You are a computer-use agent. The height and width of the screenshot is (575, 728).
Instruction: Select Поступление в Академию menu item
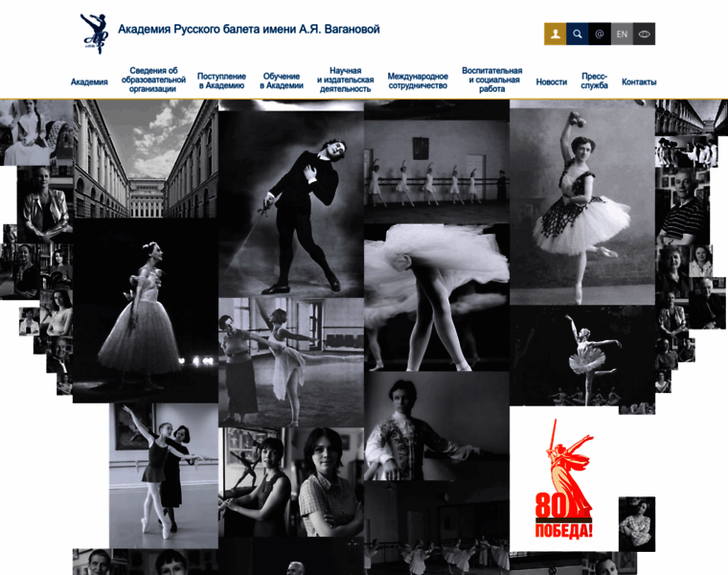221,80
